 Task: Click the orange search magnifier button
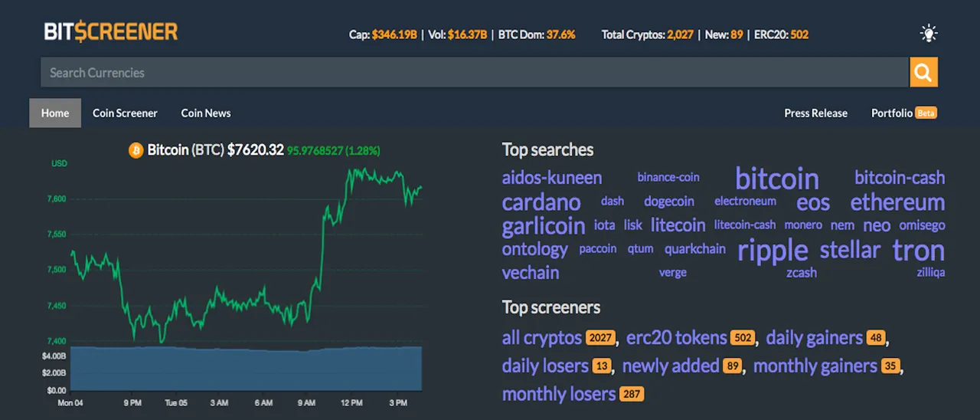[923, 73]
